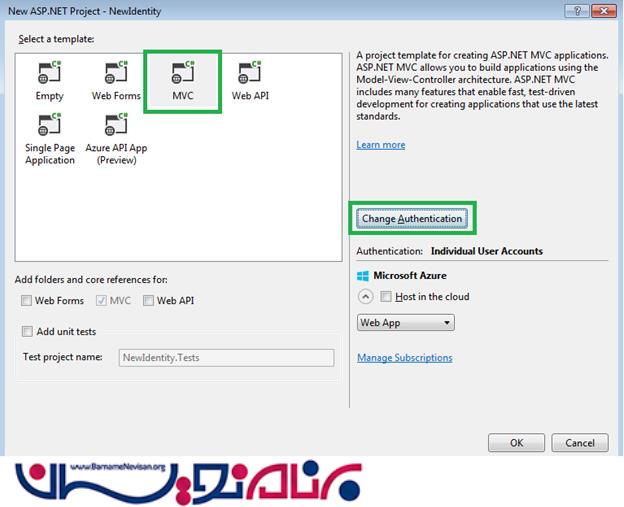624x507 pixels.
Task: Click the dialog title New ASP.NET Project - NewIdentity
Action: tap(84, 11)
